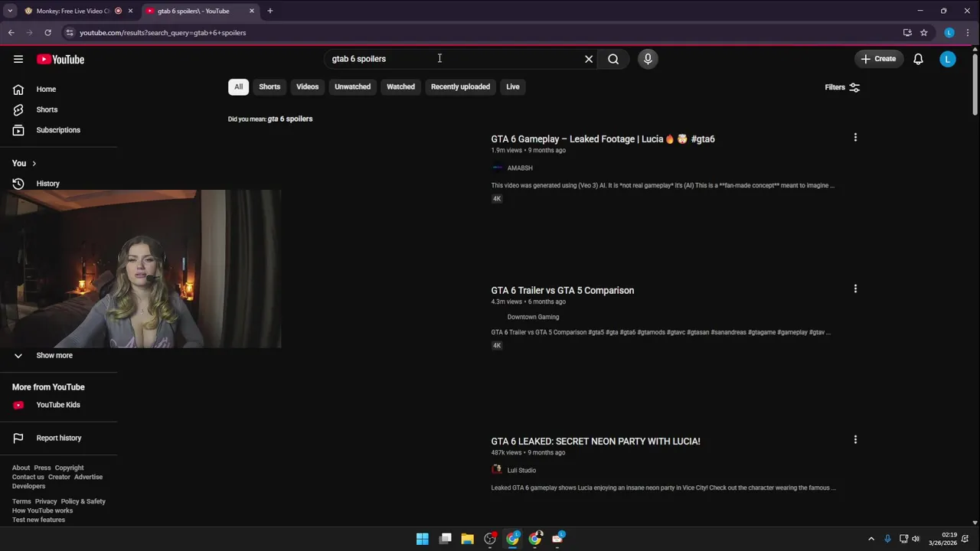Expand the You section
This screenshot has width=980, height=551.
pos(24,163)
